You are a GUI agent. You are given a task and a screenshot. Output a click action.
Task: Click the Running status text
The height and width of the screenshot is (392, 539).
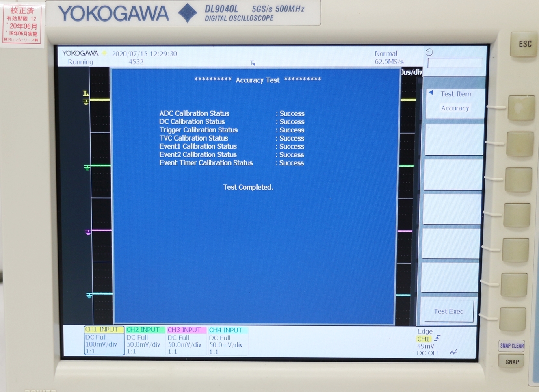point(80,62)
